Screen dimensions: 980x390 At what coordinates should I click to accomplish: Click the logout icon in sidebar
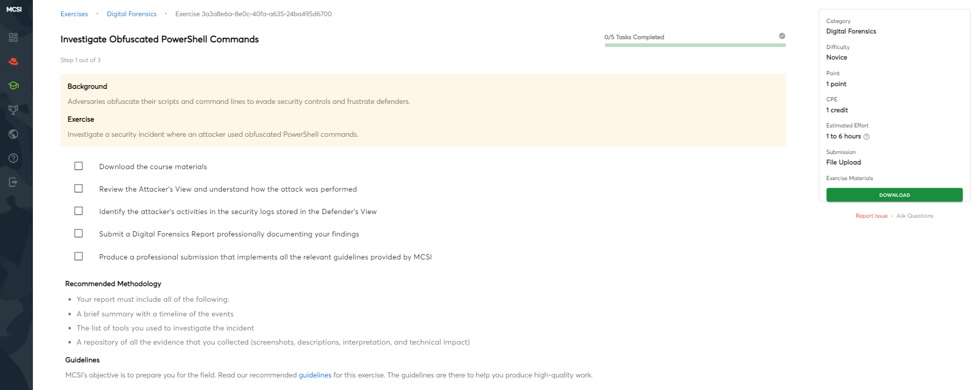[14, 182]
